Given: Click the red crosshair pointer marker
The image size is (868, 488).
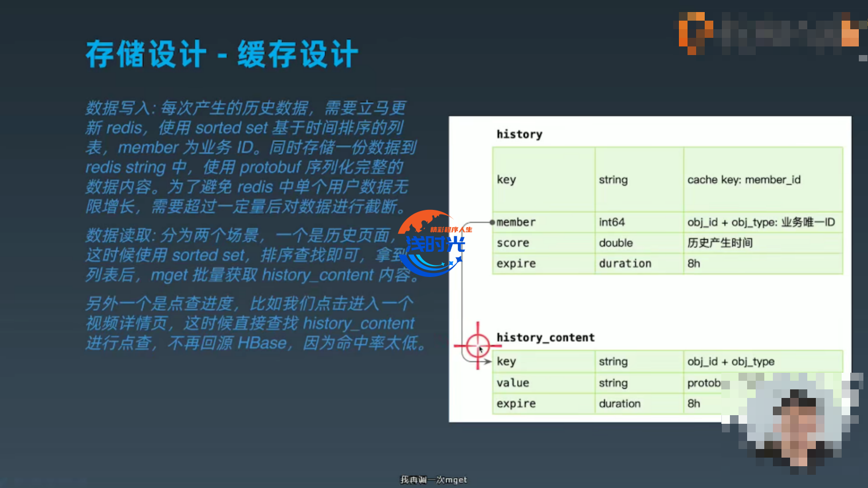Looking at the screenshot, I should tap(477, 346).
